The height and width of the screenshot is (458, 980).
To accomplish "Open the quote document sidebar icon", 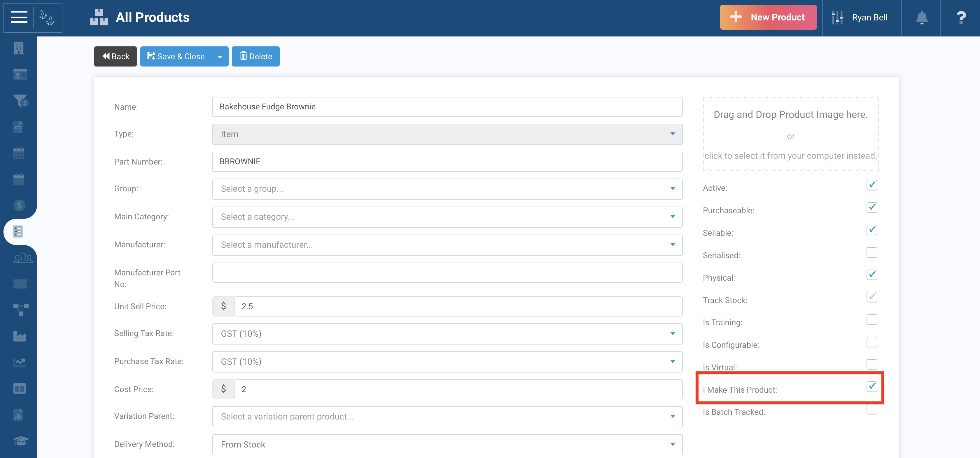I will point(18,127).
